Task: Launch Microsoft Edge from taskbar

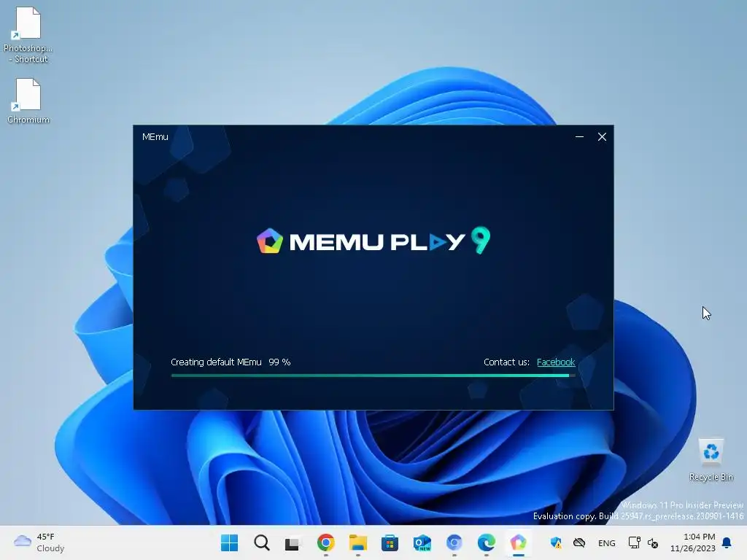Action: (x=486, y=542)
